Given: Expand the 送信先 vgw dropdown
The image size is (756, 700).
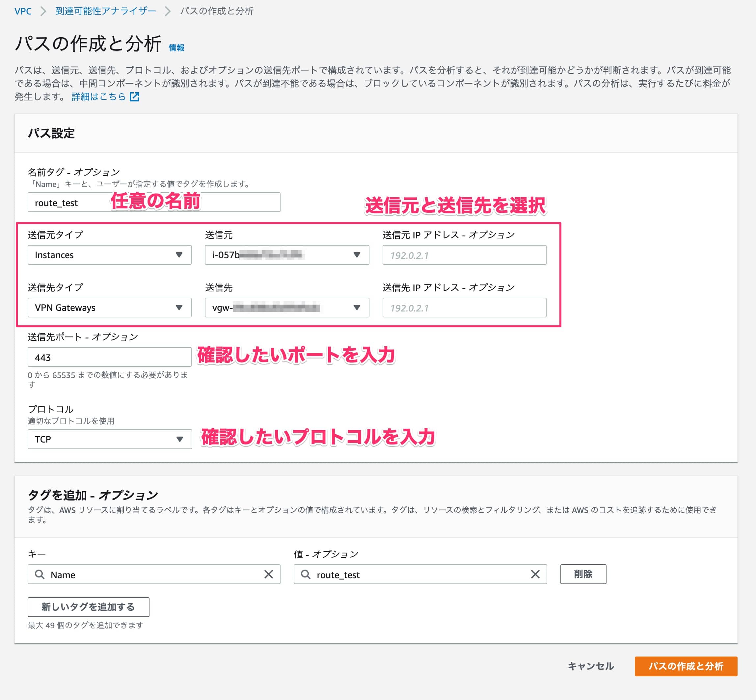Looking at the screenshot, I should click(x=287, y=308).
